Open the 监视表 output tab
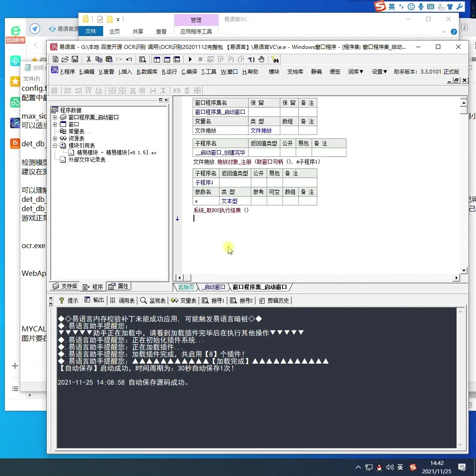This screenshot has width=476, height=476. tap(153, 301)
